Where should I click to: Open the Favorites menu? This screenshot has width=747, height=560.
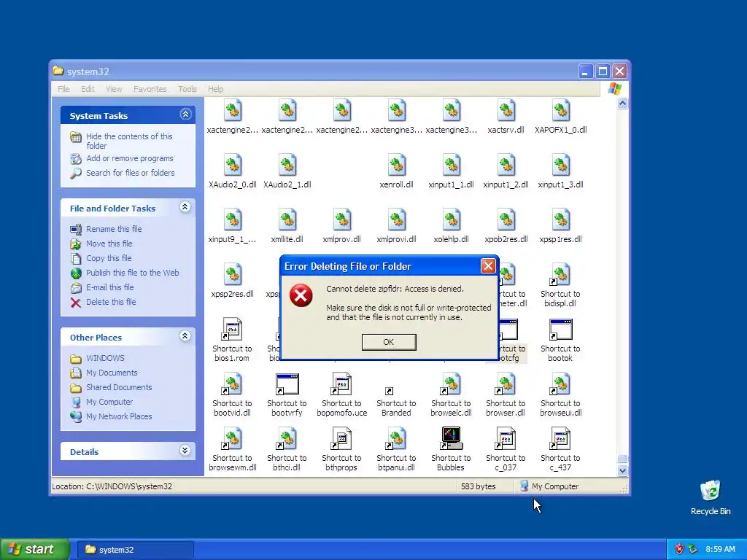150,89
